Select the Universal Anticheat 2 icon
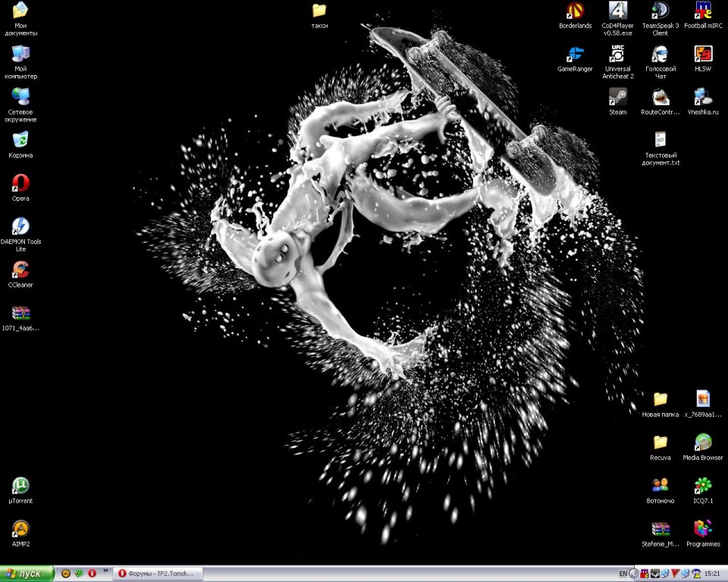Viewport: 728px width, 582px height. pos(617,55)
